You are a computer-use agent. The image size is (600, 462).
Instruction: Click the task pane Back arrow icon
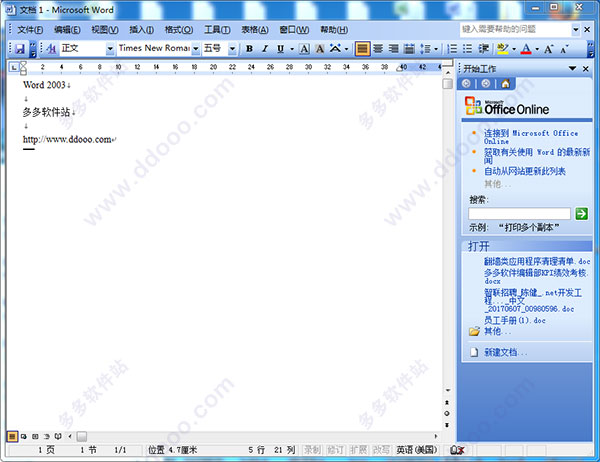466,83
